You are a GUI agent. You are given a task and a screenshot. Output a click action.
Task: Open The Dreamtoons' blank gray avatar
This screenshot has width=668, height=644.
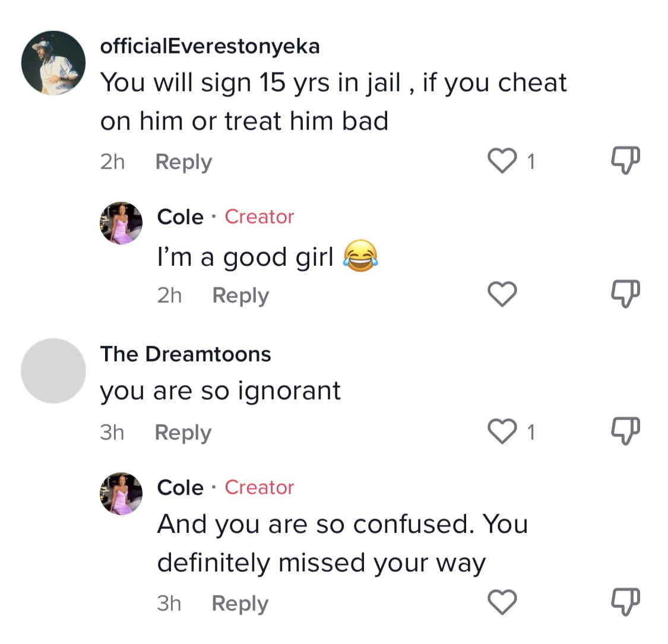coord(53,370)
